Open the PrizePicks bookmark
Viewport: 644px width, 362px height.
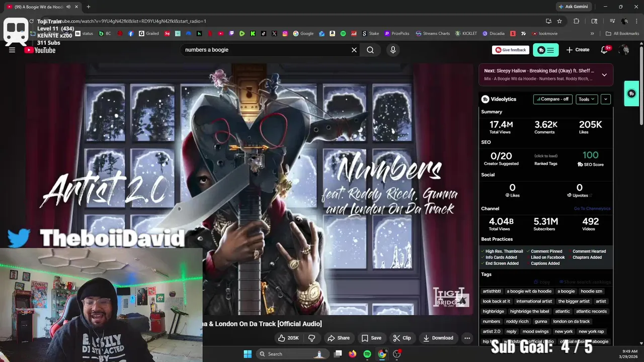[x=396, y=34]
